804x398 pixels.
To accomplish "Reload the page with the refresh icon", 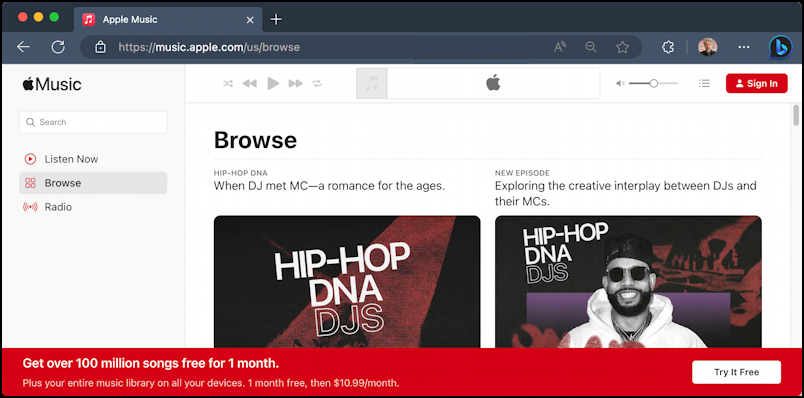I will pos(58,47).
